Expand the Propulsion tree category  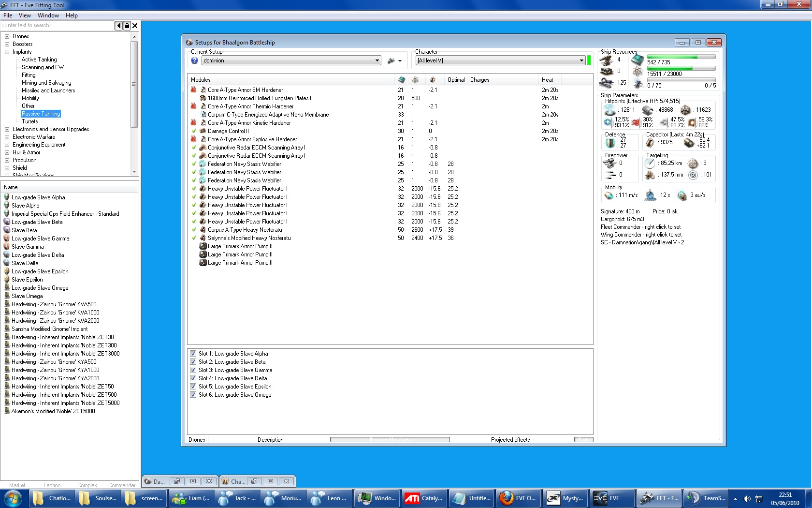[7, 160]
